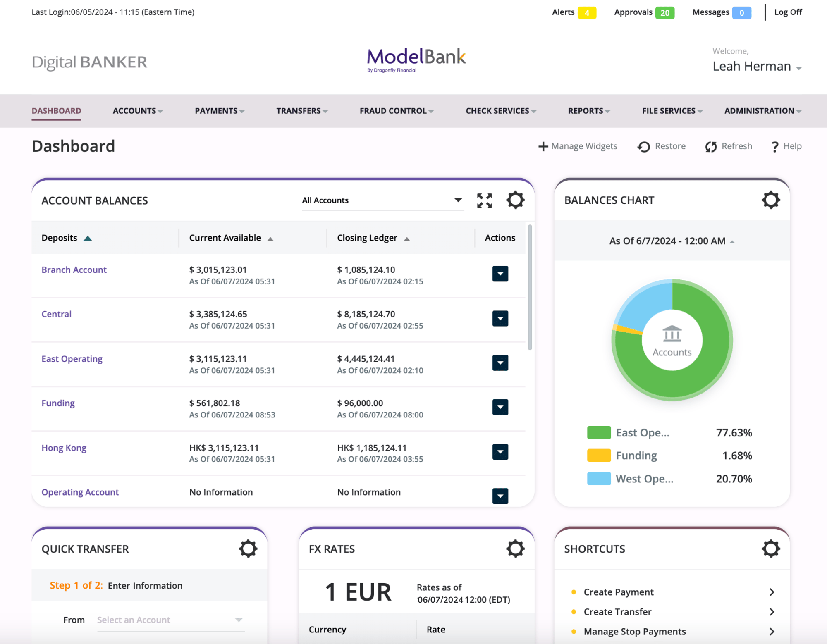Click the Help question mark icon
This screenshot has height=644, width=827.
[x=774, y=147]
